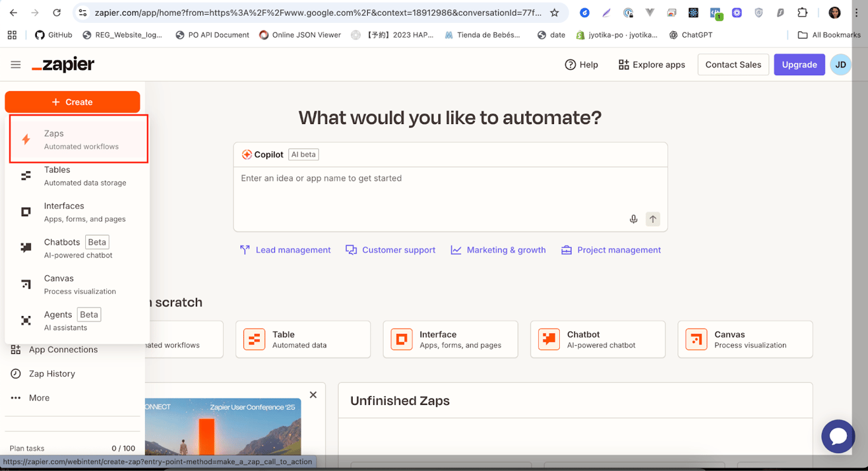Choose Tables from the Create menu
This screenshot has height=471, width=868.
tap(79, 175)
